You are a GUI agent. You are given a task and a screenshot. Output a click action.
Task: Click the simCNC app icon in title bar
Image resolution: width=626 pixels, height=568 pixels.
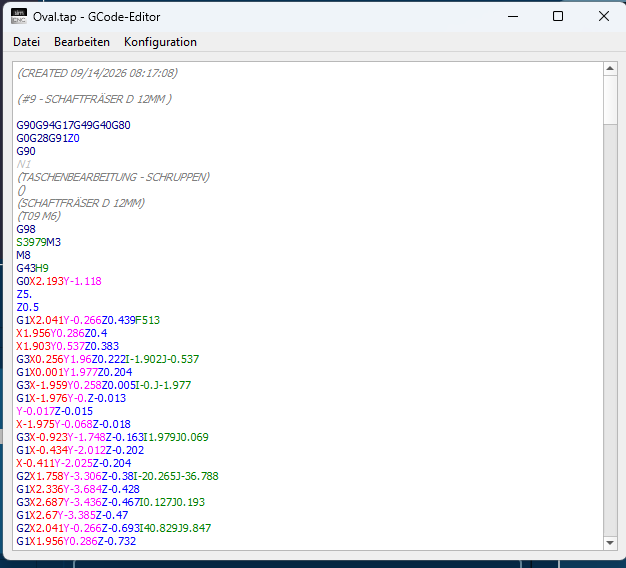pyautogui.click(x=19, y=16)
